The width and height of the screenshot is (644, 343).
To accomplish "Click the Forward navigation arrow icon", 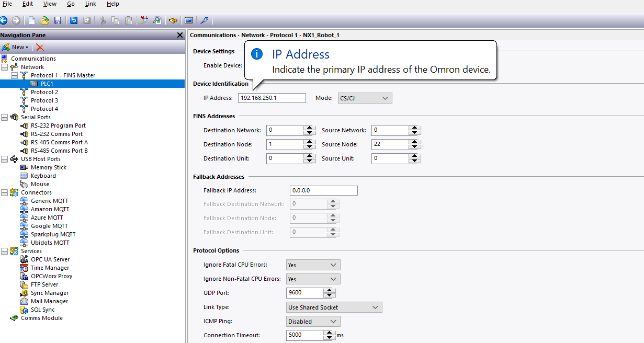I will (16, 20).
